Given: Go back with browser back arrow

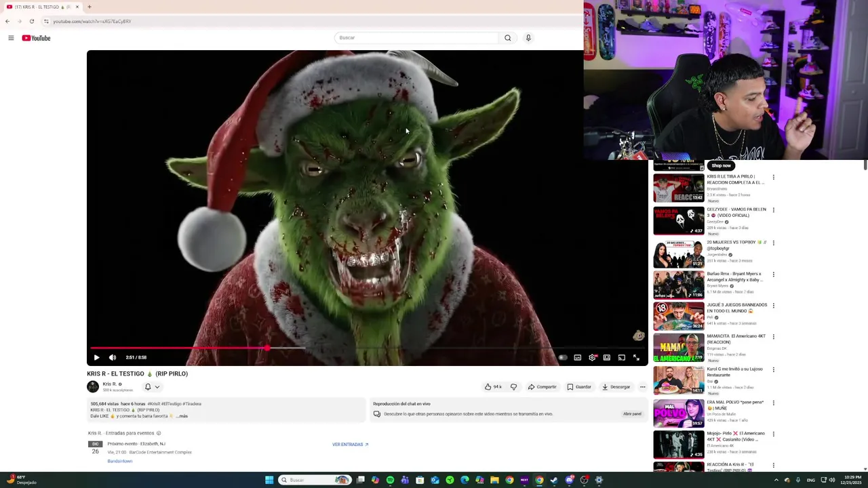Looking at the screenshot, I should (x=7, y=21).
